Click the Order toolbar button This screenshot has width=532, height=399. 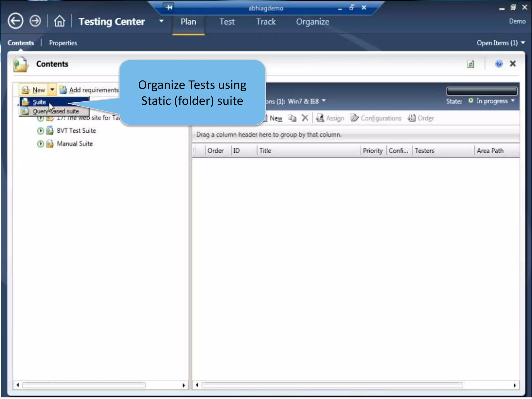421,118
